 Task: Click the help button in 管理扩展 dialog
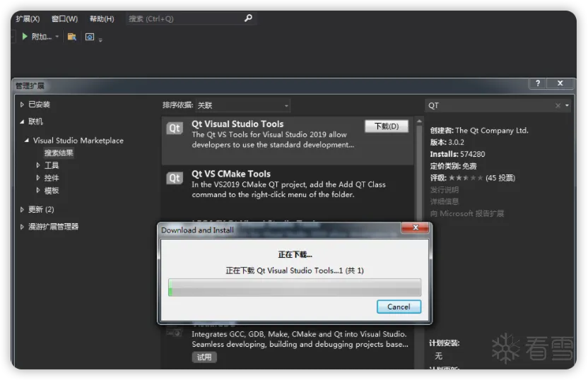point(538,83)
